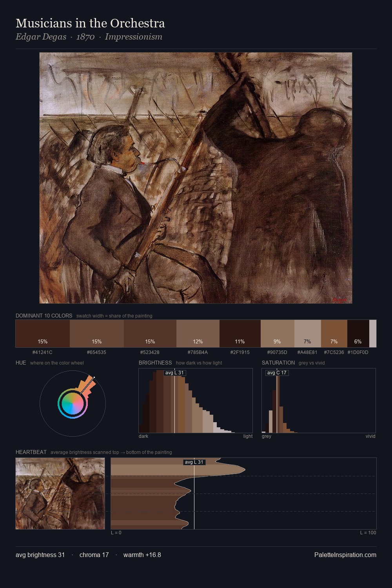392x588 pixels.
Task: Click the 'avg C 17' saturation label
Action: 277,373
